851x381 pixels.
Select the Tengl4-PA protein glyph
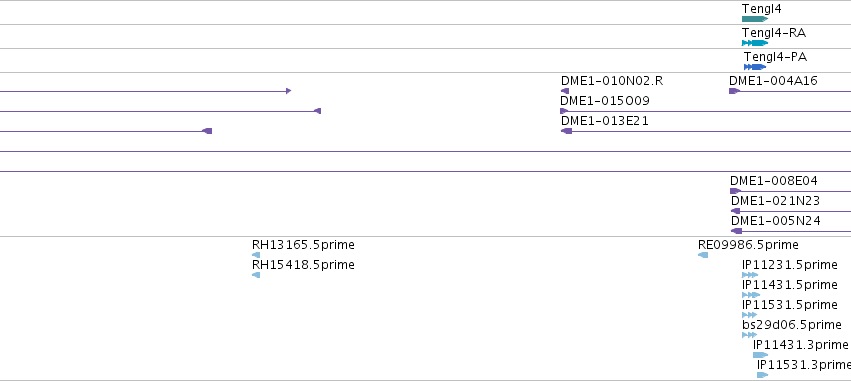pyautogui.click(x=755, y=67)
